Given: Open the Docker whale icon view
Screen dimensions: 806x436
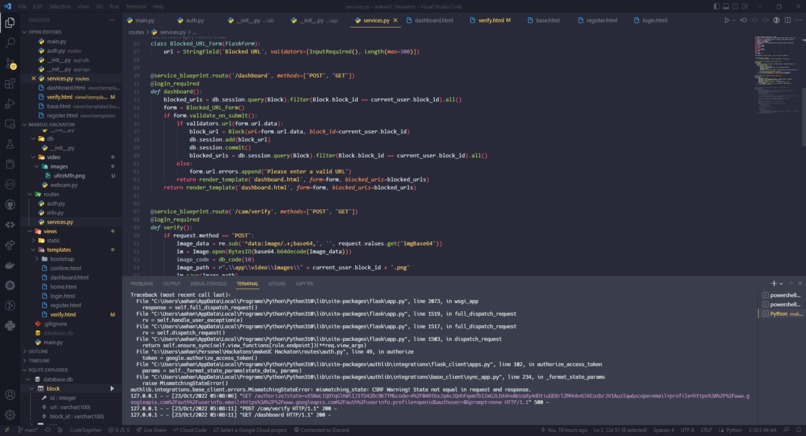Looking at the screenshot, I should pos(10,265).
